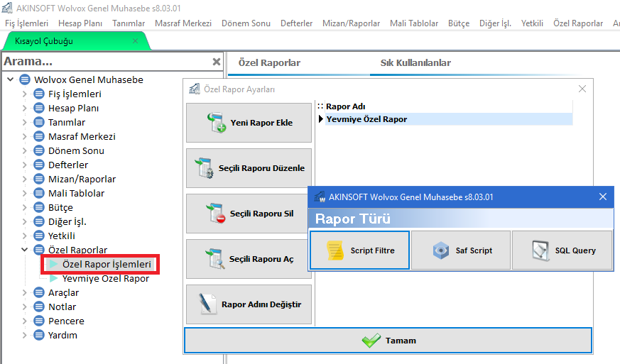Open the Defterler menu
Viewport: 620px width, 364px height.
coord(297,23)
